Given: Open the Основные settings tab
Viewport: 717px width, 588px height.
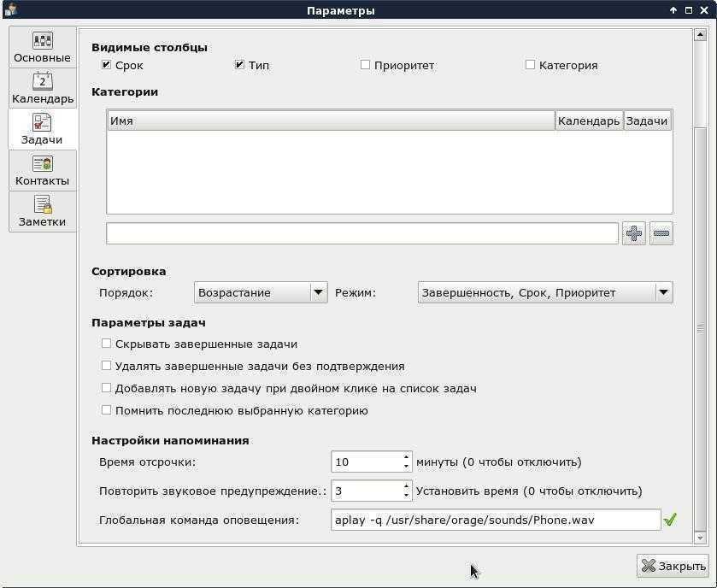Looking at the screenshot, I should [42, 48].
